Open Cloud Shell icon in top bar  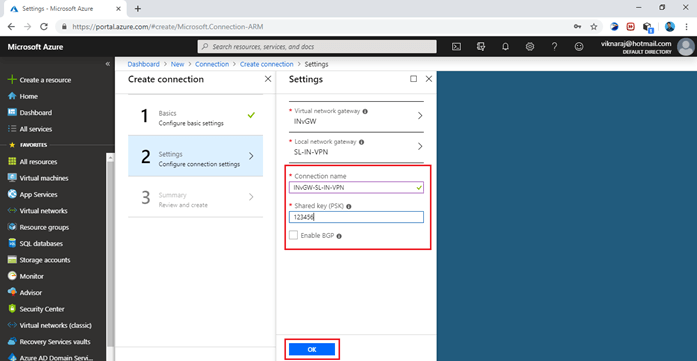coord(457,47)
